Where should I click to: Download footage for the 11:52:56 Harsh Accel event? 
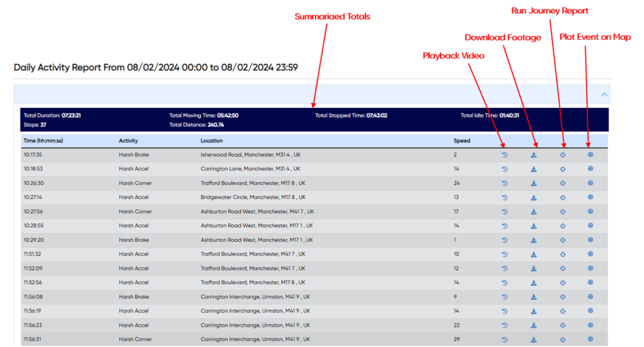point(534,282)
